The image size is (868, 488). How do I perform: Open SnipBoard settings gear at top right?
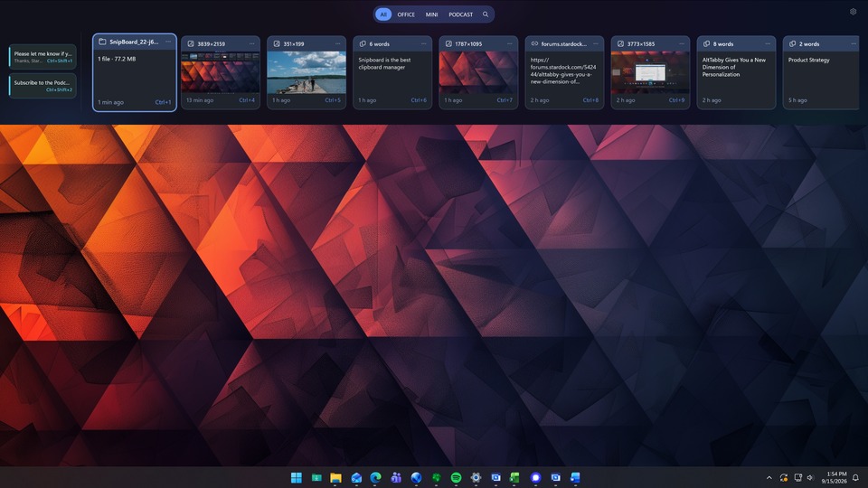[853, 12]
